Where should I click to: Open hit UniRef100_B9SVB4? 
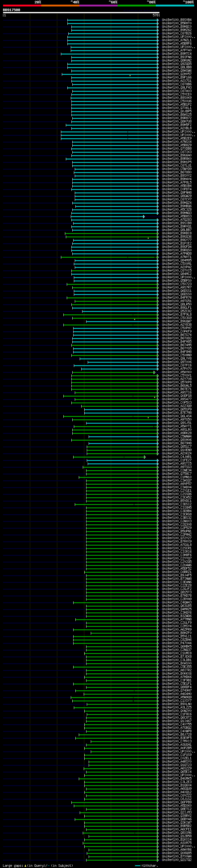pos(177,20)
